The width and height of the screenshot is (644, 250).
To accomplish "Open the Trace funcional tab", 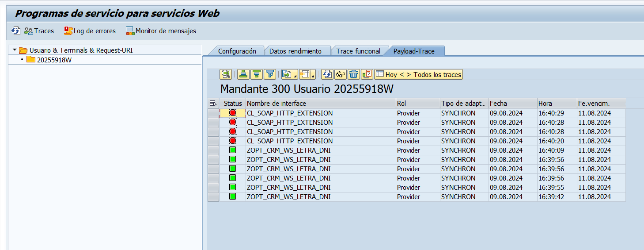I will click(358, 51).
